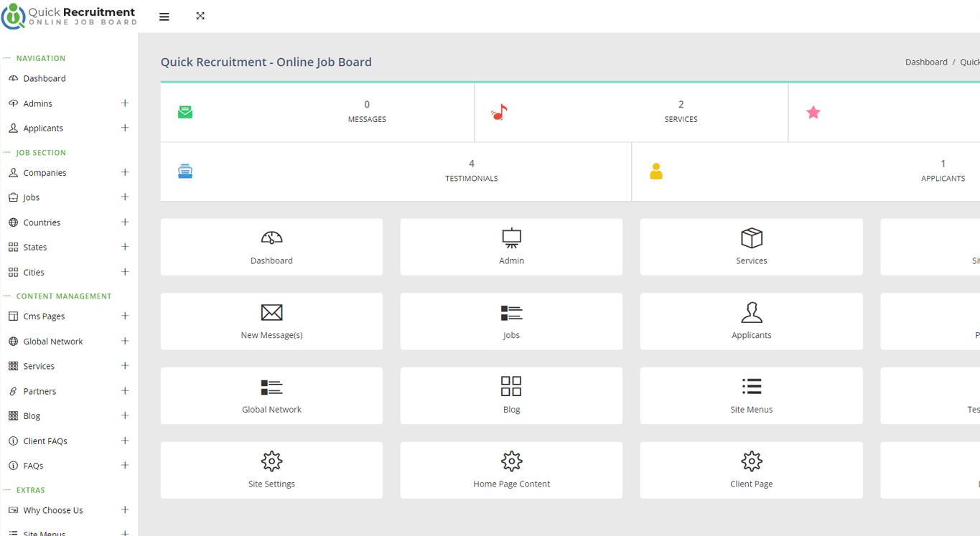Viewport: 980px width, 536px height.
Task: Expand the Companies plus sign
Action: pyautogui.click(x=125, y=172)
